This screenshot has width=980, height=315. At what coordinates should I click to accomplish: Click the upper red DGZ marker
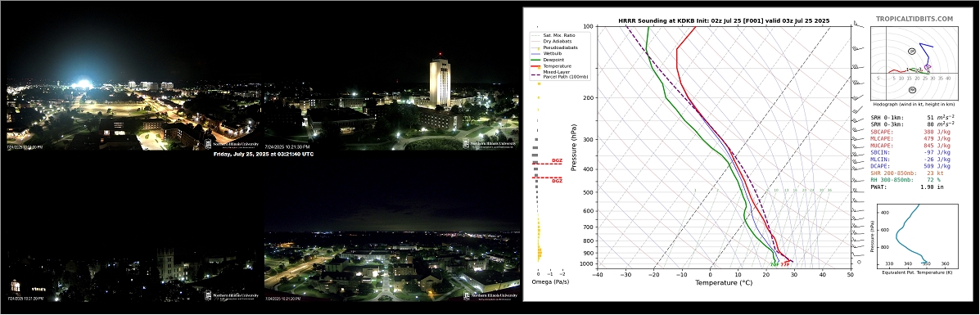tap(547, 162)
